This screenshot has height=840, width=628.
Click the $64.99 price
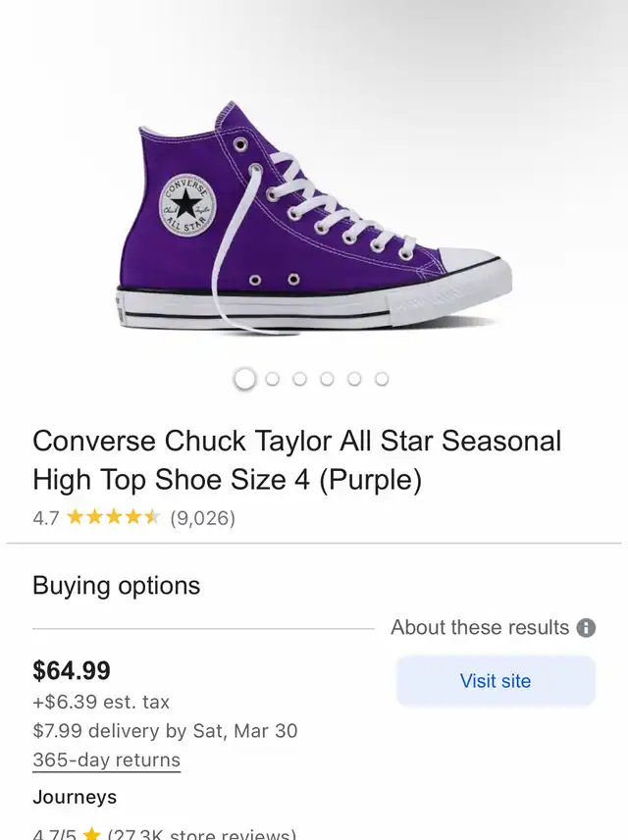pyautogui.click(x=72, y=670)
